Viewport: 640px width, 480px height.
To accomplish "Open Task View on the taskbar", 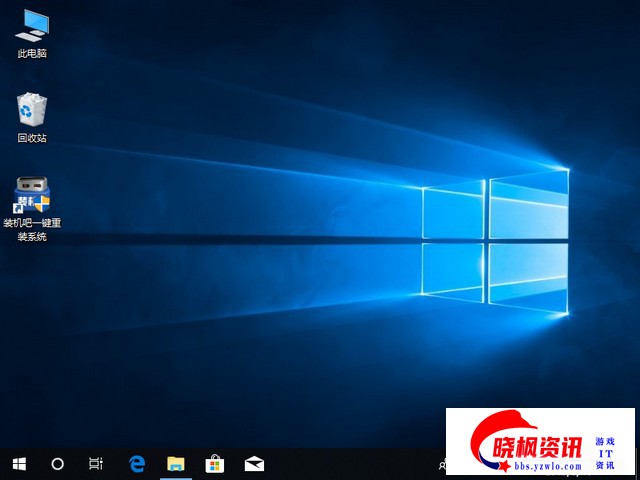I will click(x=96, y=464).
